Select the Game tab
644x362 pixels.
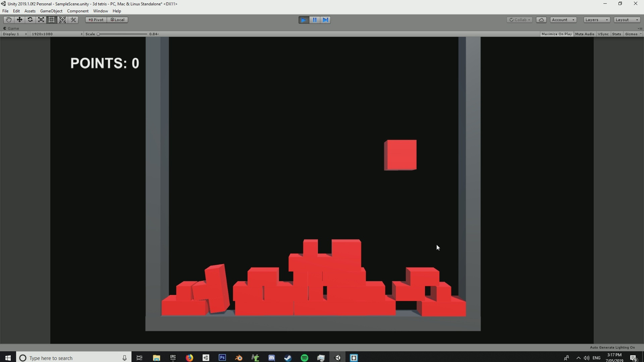[11, 28]
